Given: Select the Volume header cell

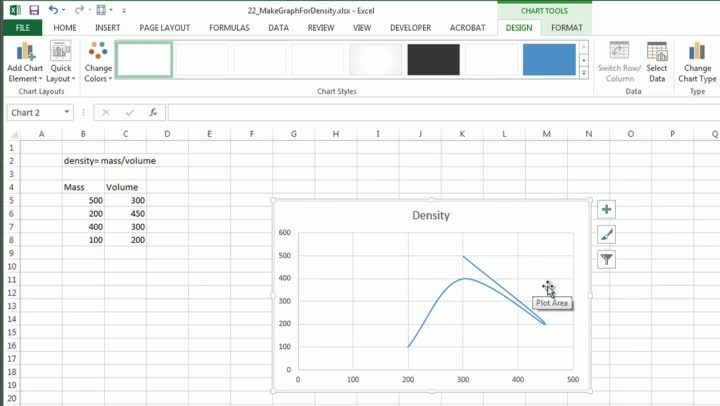Looking at the screenshot, I should coord(125,187).
